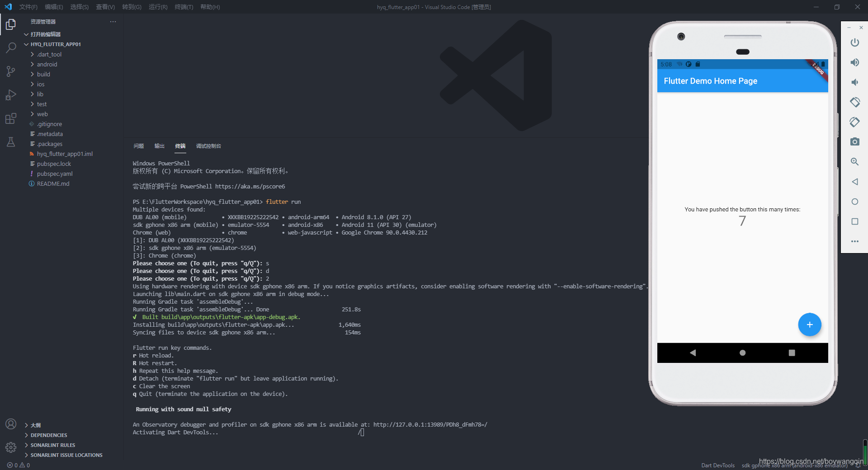Screen dimensions: 868x470
Task: Open the aka.ms/pscore6 link in terminal
Action: (250, 187)
